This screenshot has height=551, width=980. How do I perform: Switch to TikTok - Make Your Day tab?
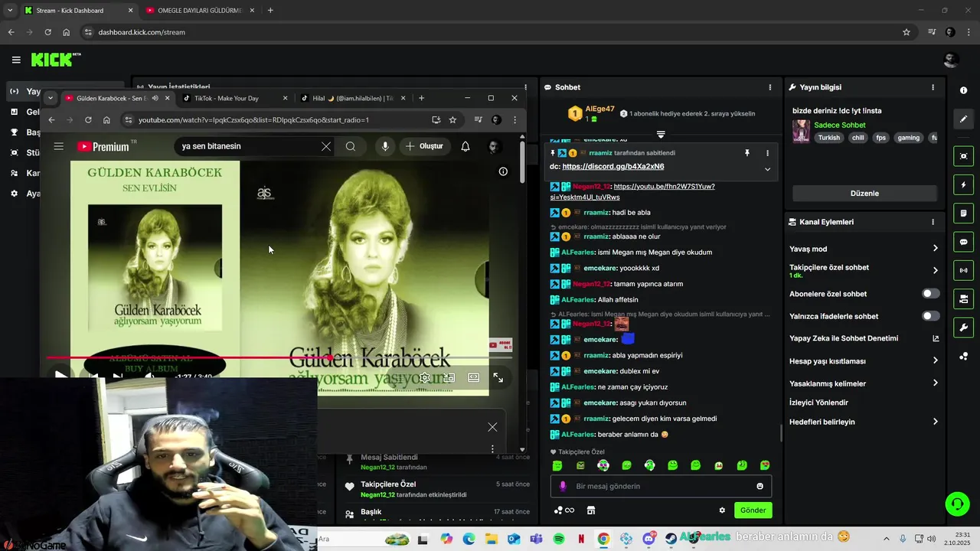pyautogui.click(x=233, y=98)
